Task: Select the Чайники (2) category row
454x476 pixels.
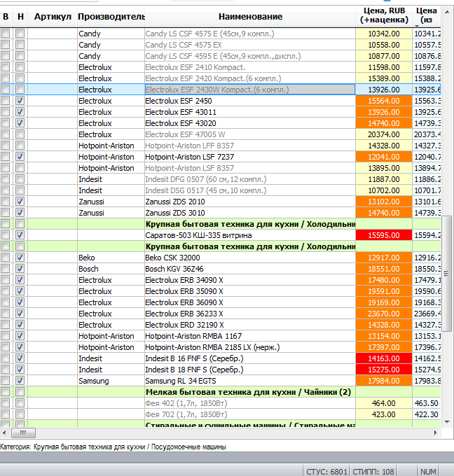Action: 220,392
